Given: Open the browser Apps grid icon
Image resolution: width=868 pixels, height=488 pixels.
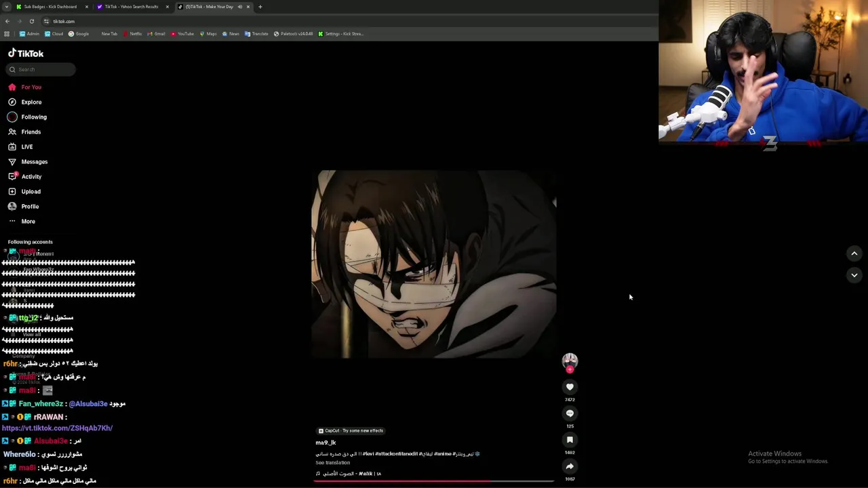Looking at the screenshot, I should click(7, 34).
